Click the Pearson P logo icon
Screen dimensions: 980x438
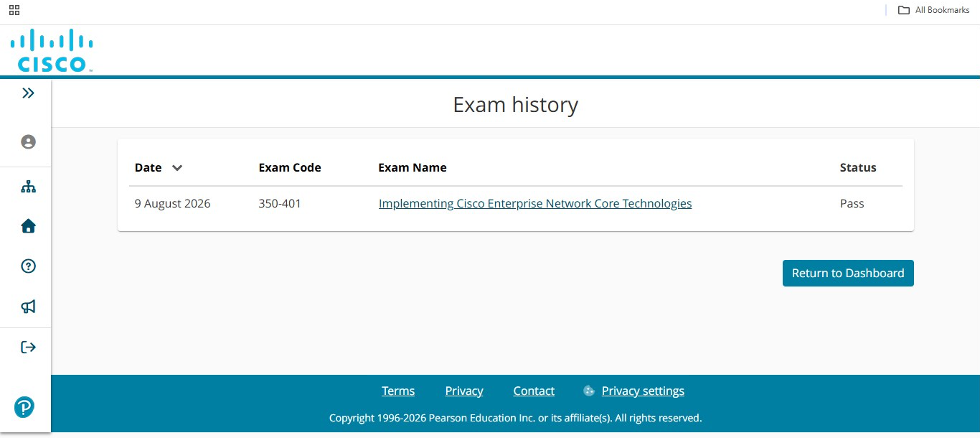click(24, 407)
